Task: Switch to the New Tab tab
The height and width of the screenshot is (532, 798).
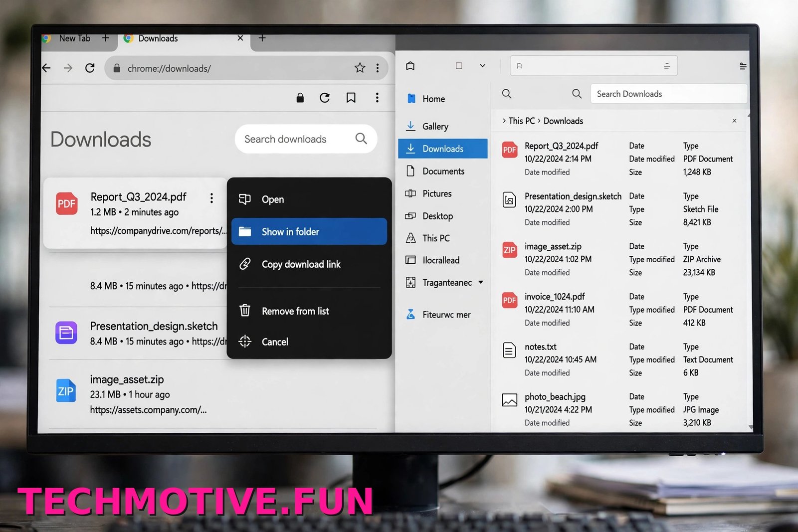Action: click(x=74, y=38)
